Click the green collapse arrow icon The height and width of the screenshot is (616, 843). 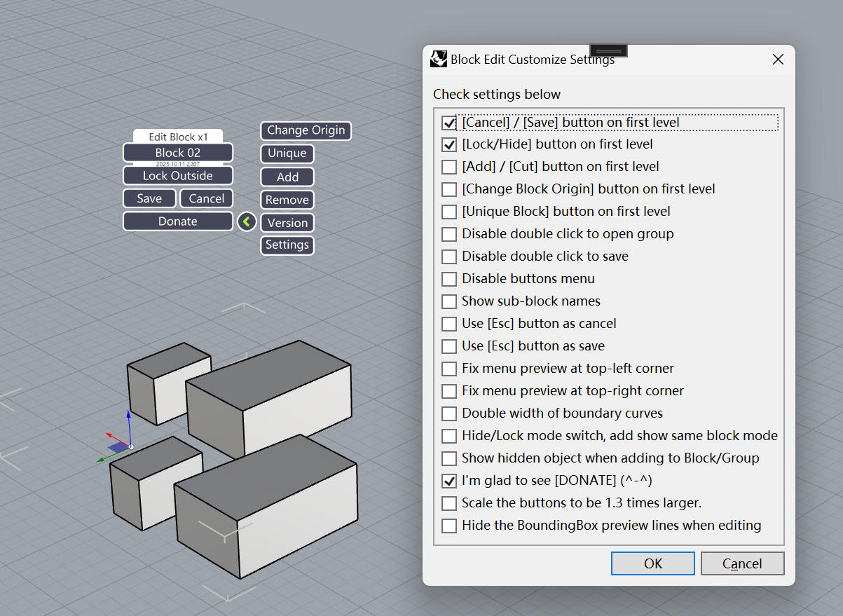point(246,222)
